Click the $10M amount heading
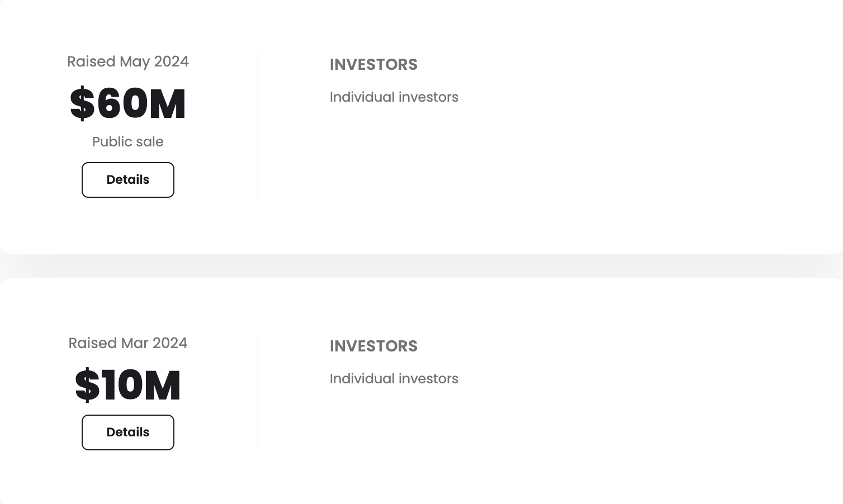This screenshot has width=843, height=504. click(x=128, y=385)
